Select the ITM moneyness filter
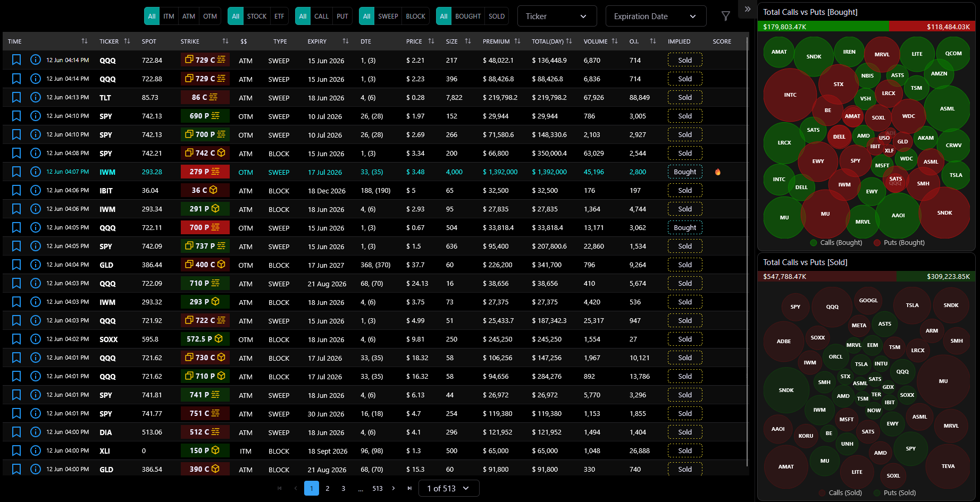Viewport: 980px width, 502px height. click(169, 16)
